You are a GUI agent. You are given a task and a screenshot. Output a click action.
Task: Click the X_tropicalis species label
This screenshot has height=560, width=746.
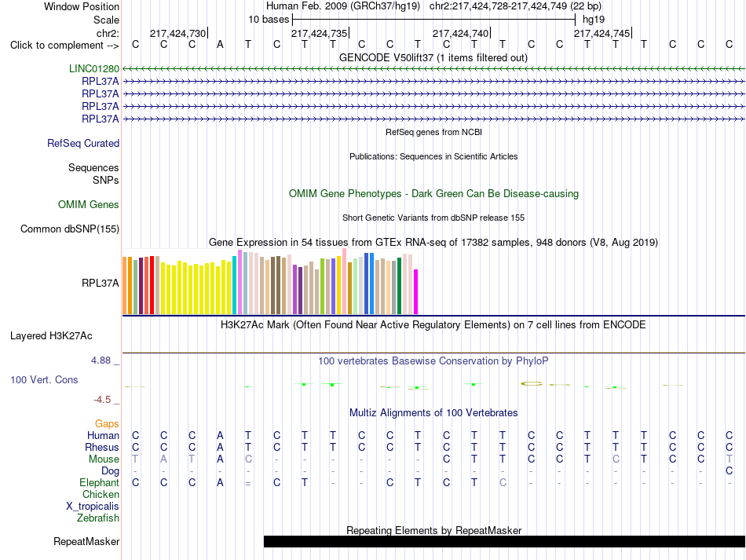pyautogui.click(x=93, y=507)
